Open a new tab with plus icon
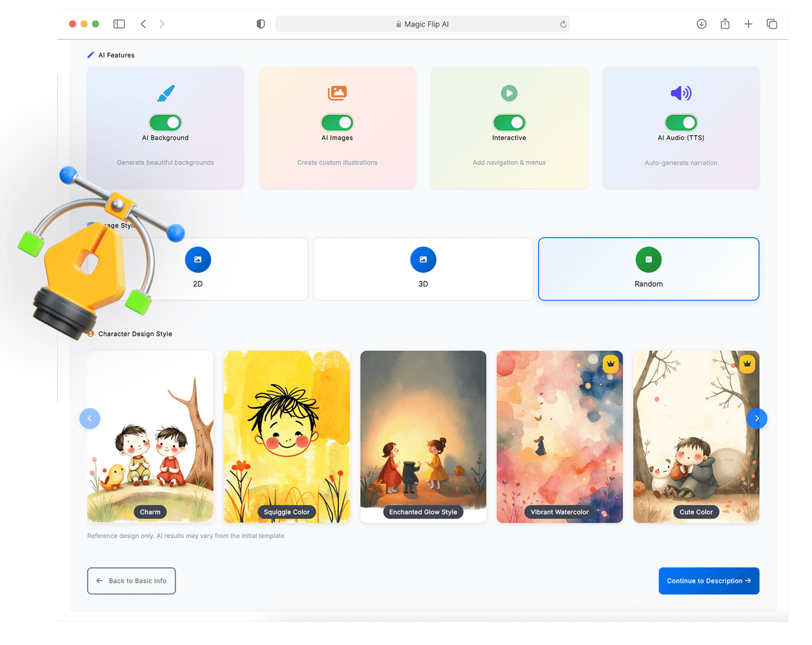Viewport: 812px width, 645px height. 748,24
